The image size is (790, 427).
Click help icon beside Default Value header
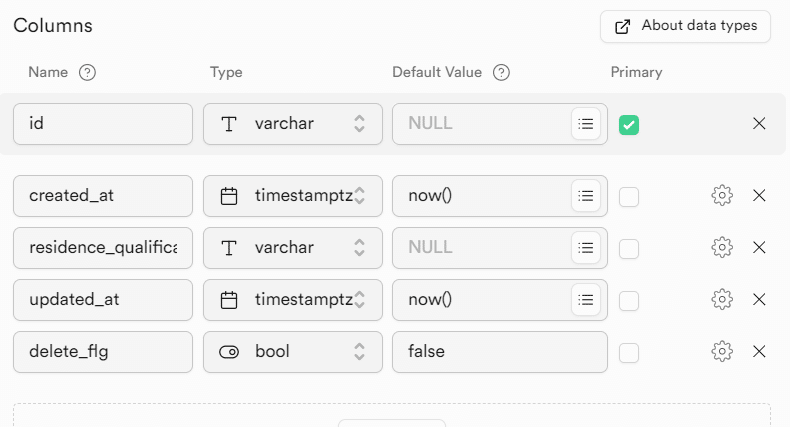point(502,72)
